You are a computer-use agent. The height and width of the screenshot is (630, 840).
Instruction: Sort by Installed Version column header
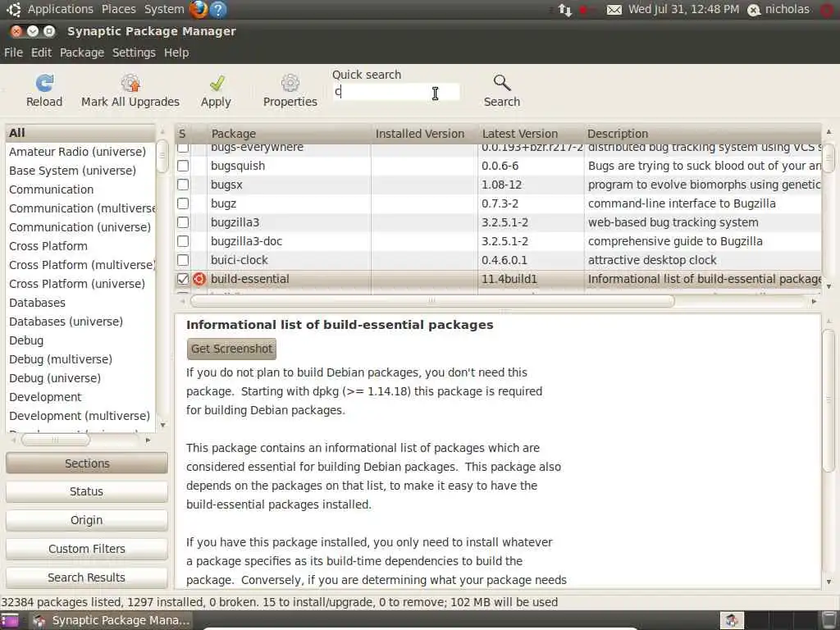coord(424,134)
